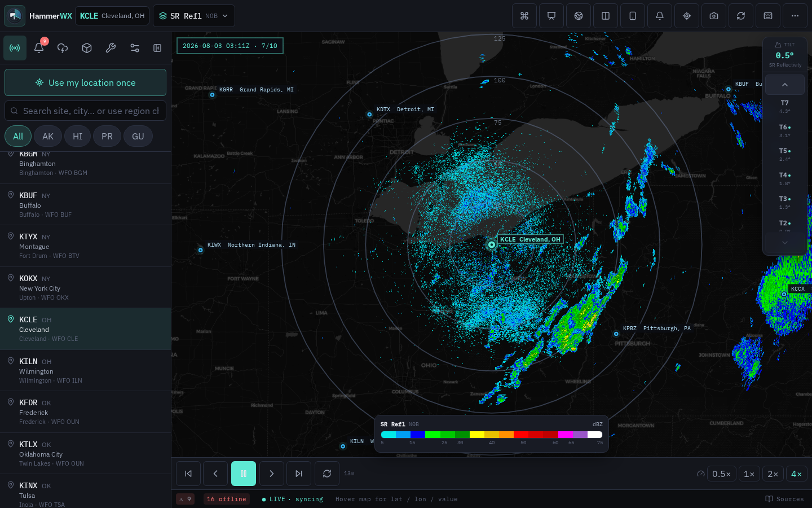Select KTYX Montague in site list
The width and height of the screenshot is (812, 508).
tap(85, 246)
